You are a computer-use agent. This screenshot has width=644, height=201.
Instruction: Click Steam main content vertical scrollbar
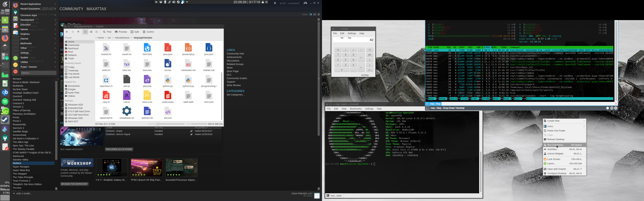click(318, 79)
